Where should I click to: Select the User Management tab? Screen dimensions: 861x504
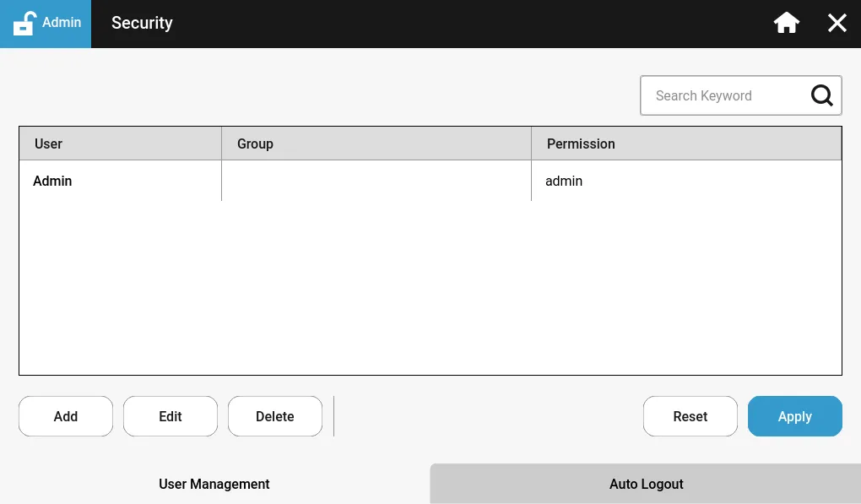click(214, 484)
